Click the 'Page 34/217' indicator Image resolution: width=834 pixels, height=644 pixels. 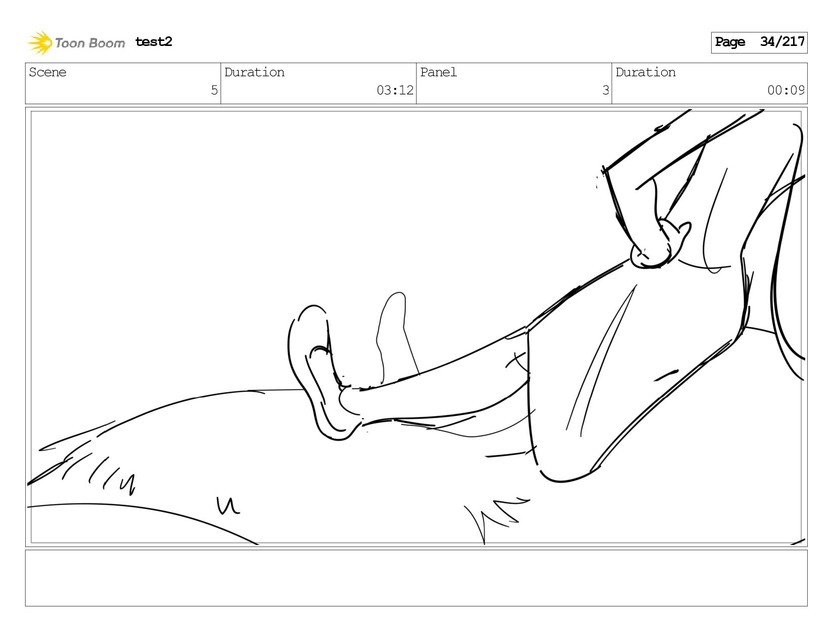point(759,42)
